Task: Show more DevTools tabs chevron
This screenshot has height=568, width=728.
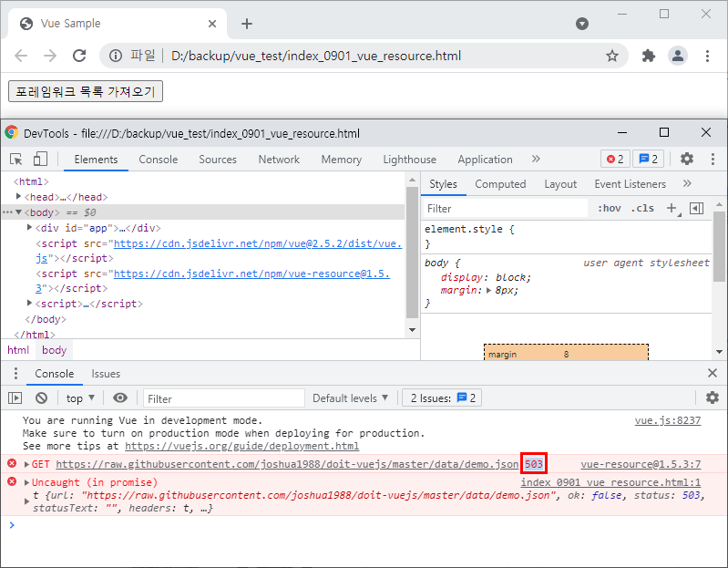Action: click(x=536, y=159)
